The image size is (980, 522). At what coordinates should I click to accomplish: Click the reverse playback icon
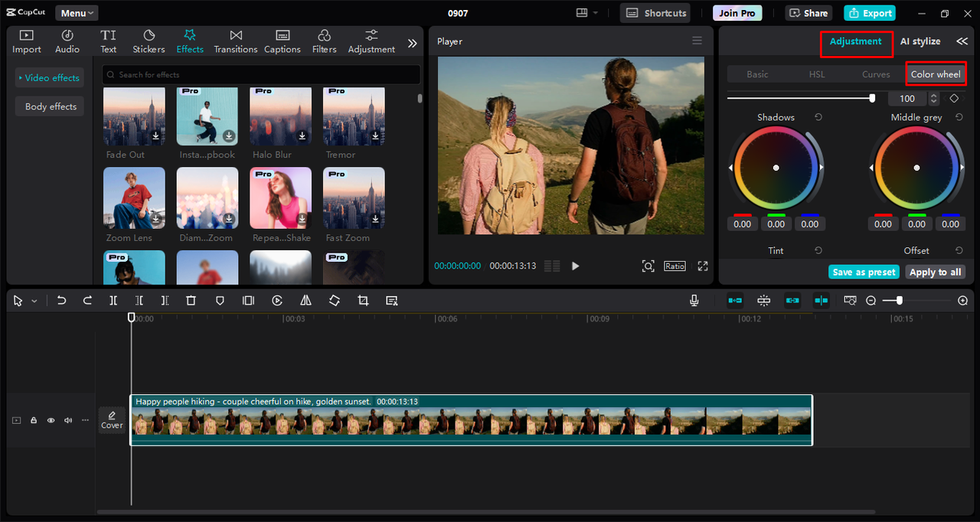click(x=277, y=301)
